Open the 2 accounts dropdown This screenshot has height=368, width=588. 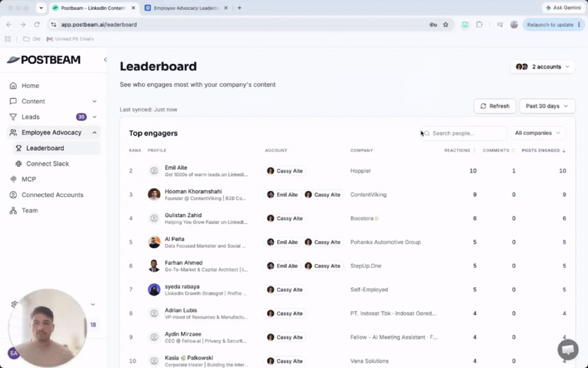point(542,67)
